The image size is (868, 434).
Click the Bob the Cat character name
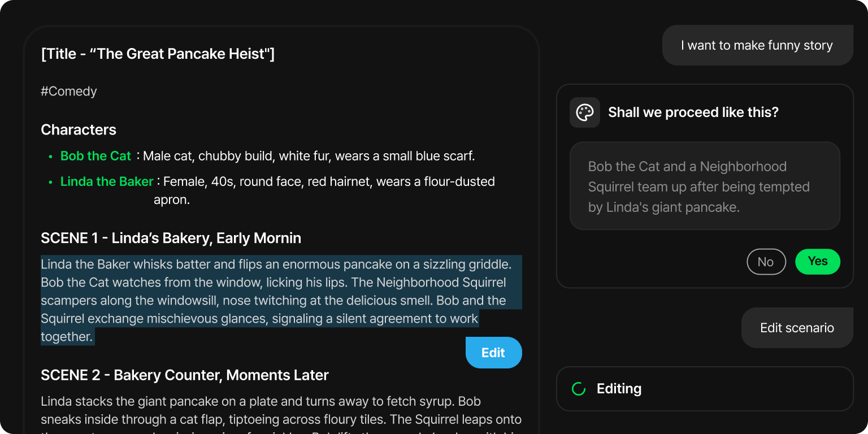96,156
